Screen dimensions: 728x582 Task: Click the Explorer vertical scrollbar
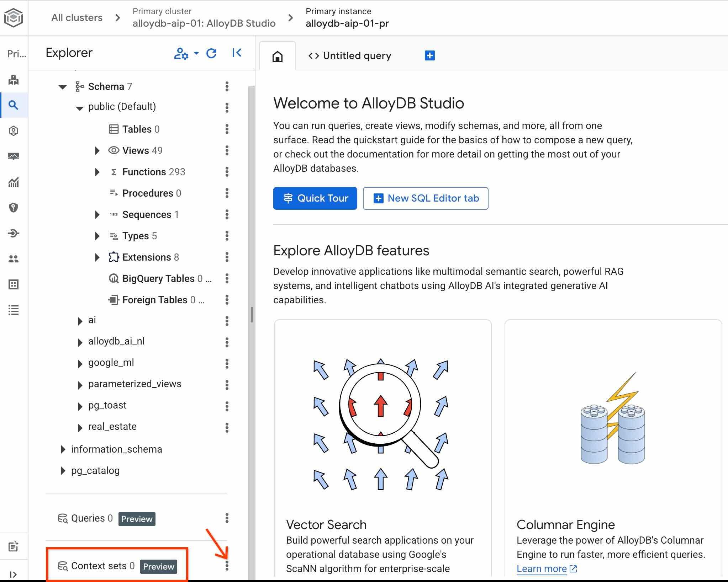[252, 315]
